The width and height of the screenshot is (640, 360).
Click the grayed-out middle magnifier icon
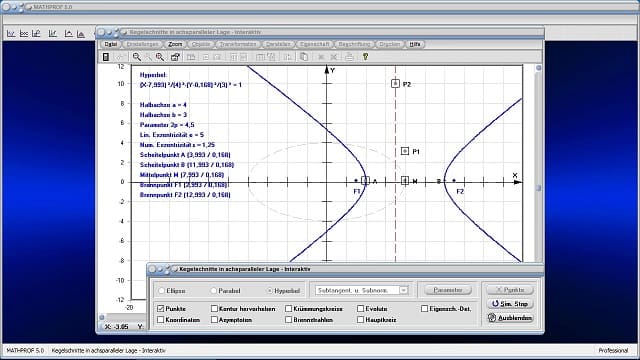[148, 57]
